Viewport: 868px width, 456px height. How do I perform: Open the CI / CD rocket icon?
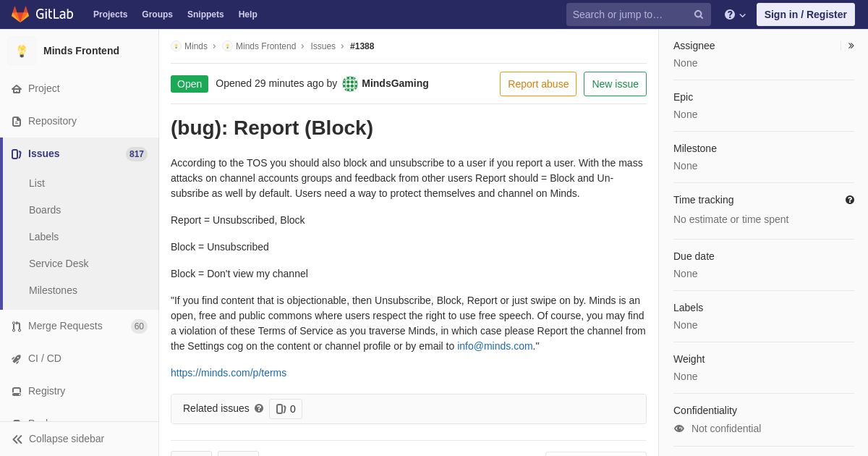[17, 359]
